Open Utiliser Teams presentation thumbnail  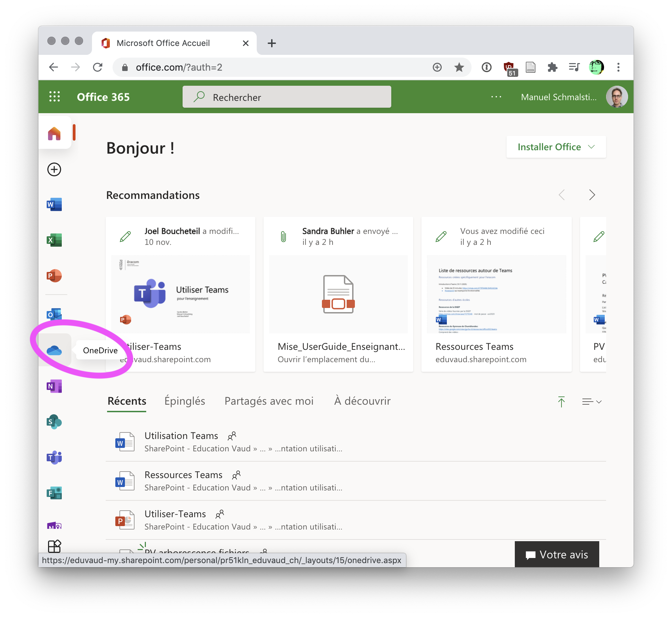(181, 294)
